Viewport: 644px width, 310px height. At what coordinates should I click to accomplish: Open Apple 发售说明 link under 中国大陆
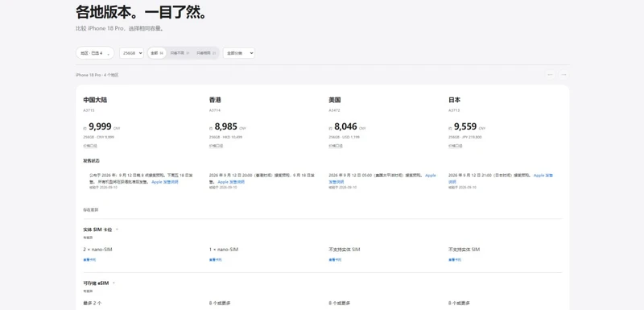[x=165, y=181]
